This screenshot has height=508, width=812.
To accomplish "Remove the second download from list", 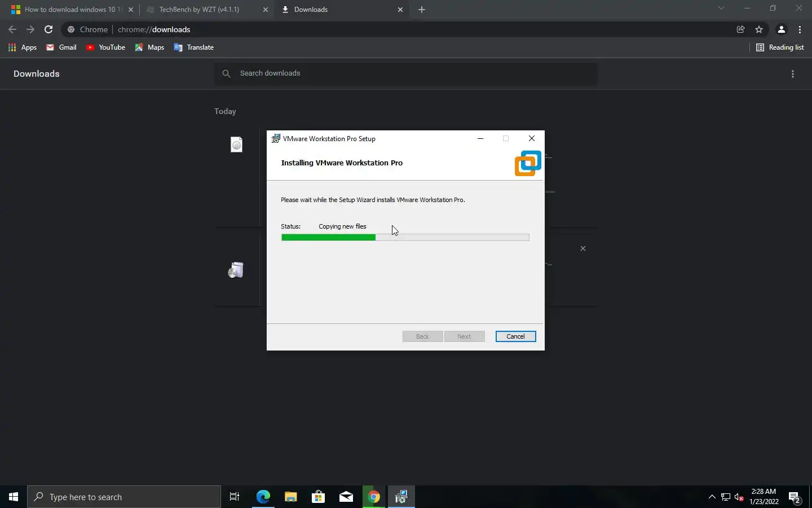I will tap(583, 248).
